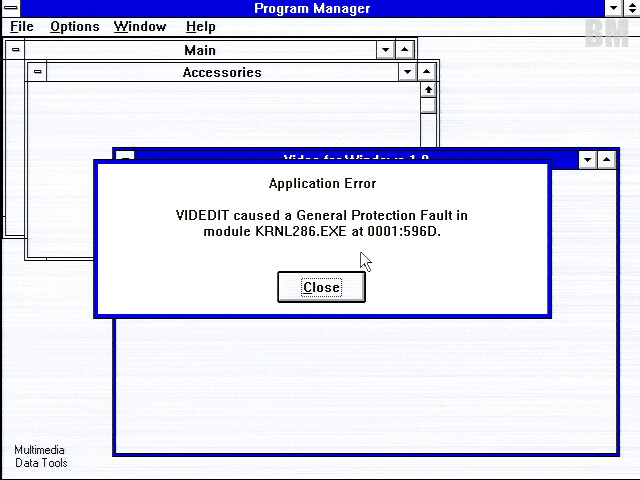The width and height of the screenshot is (640, 480).
Task: Open Video for Windows control menu box
Action: [125, 156]
